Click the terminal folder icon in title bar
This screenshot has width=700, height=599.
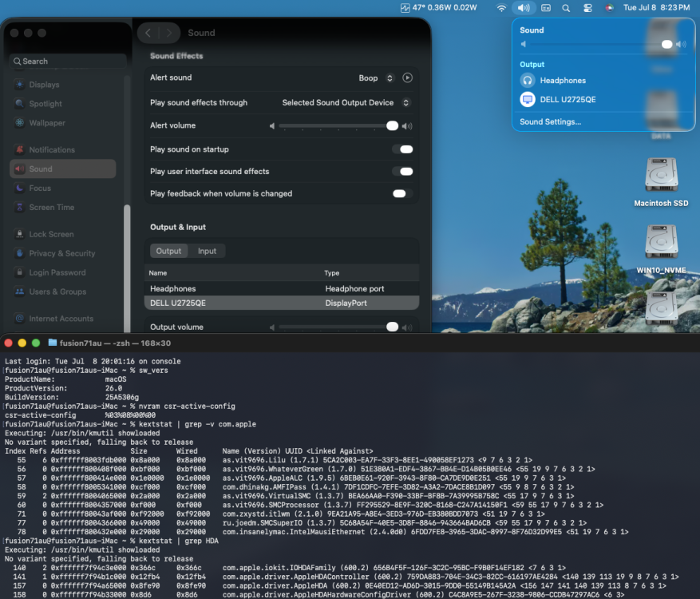53,343
